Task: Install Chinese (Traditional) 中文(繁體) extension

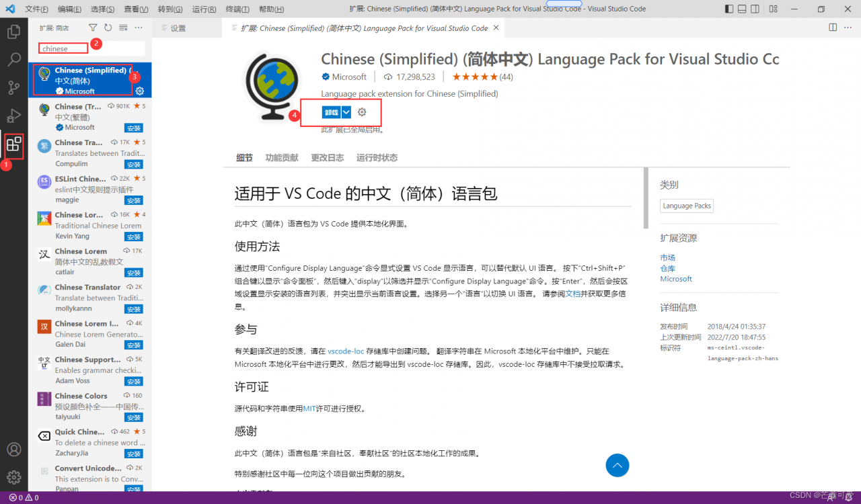Action: [134, 128]
